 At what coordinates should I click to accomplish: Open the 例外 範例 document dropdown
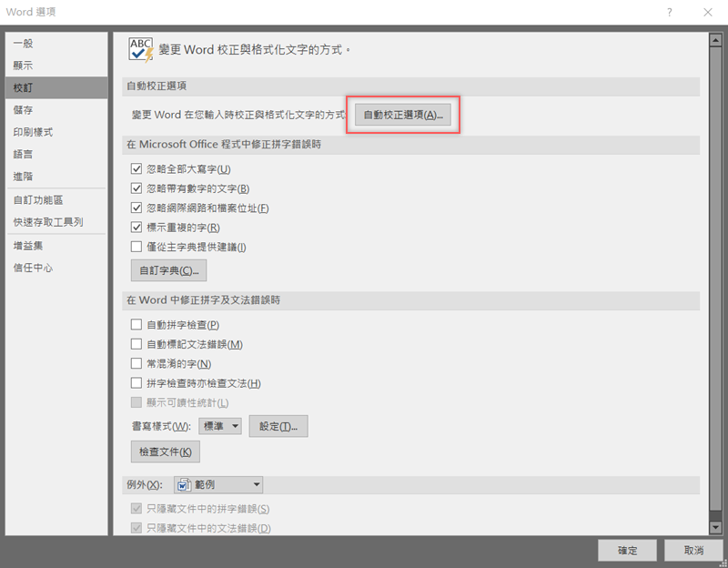click(218, 485)
